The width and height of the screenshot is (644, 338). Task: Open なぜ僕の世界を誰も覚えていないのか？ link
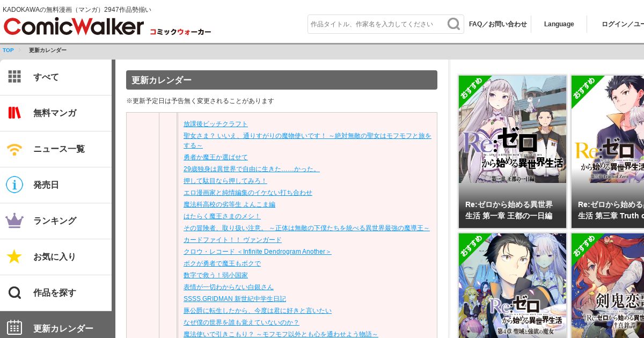pos(241,322)
